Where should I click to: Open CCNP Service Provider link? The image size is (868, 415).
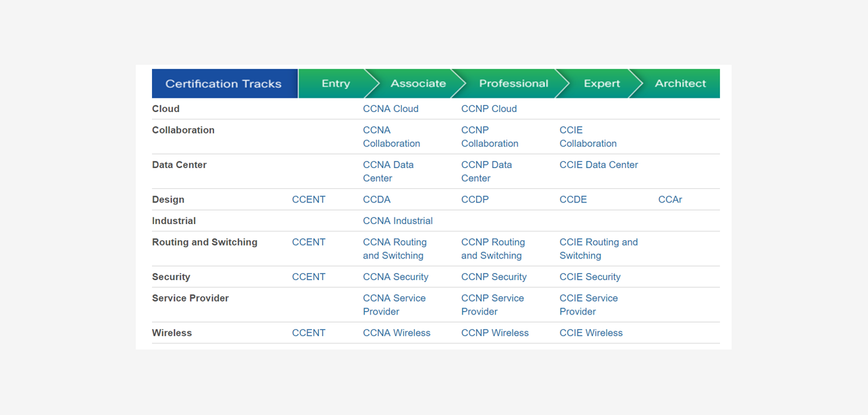492,305
